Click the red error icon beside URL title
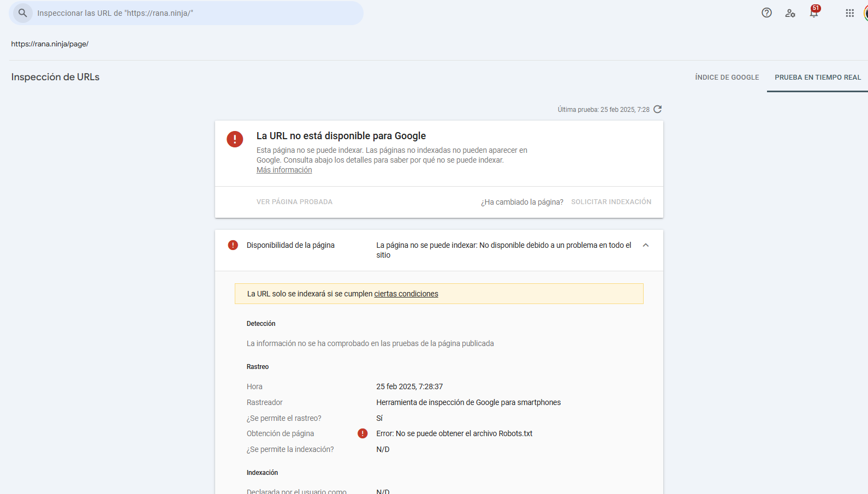The height and width of the screenshot is (494, 868). (235, 139)
